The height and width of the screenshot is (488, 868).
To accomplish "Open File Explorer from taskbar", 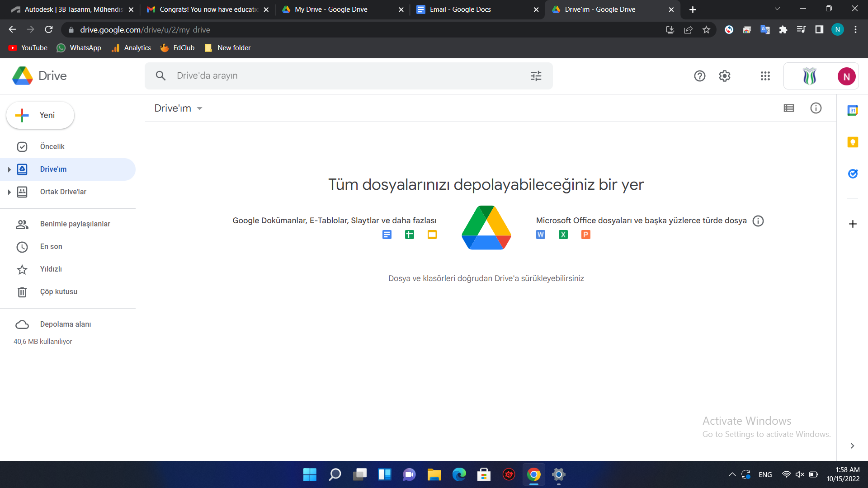I will [434, 475].
